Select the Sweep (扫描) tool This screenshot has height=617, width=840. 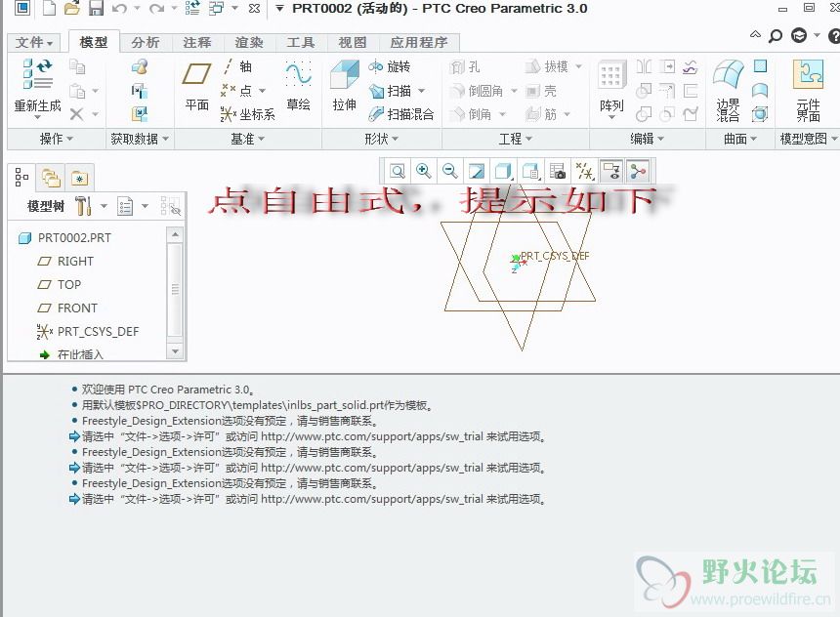coord(391,91)
